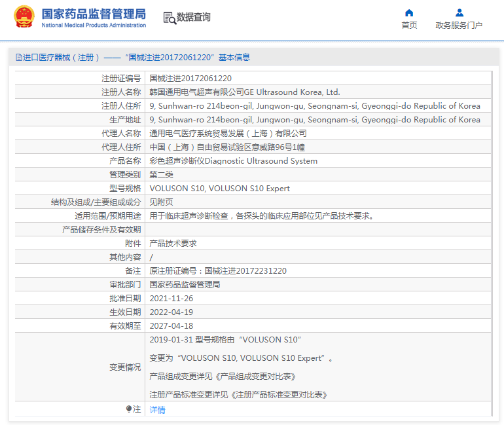Screen dimensions: 504x425
Task: Go to 政务服务门户 text link
Action: 459,26
